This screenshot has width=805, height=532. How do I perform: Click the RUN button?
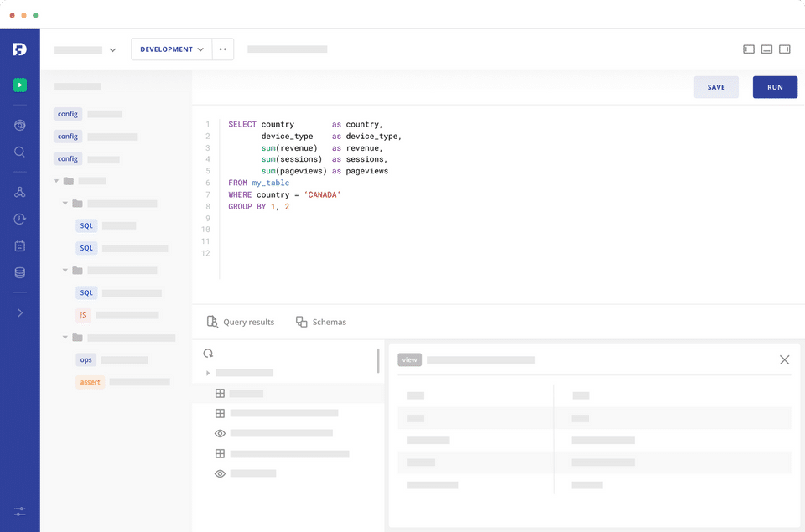click(x=775, y=87)
